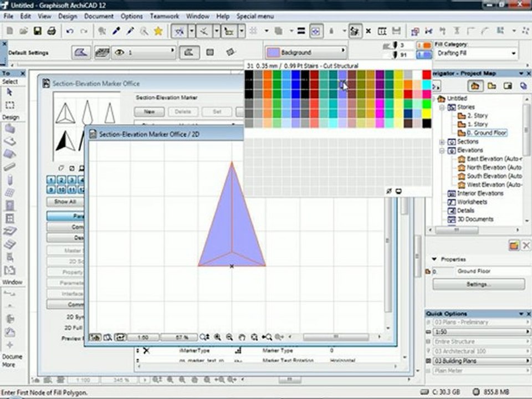The width and height of the screenshot is (532, 399).
Task: Open the Document menu
Action: tap(99, 16)
